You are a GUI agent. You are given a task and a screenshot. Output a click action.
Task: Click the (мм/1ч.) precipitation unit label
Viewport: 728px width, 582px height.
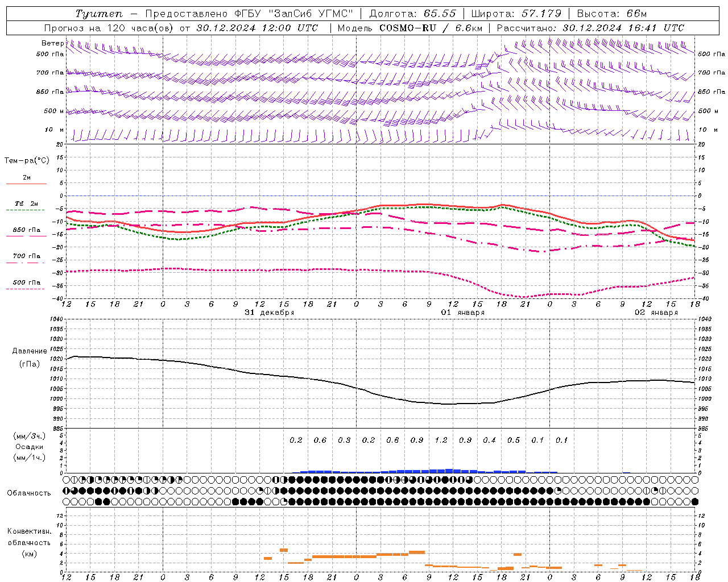(30, 458)
